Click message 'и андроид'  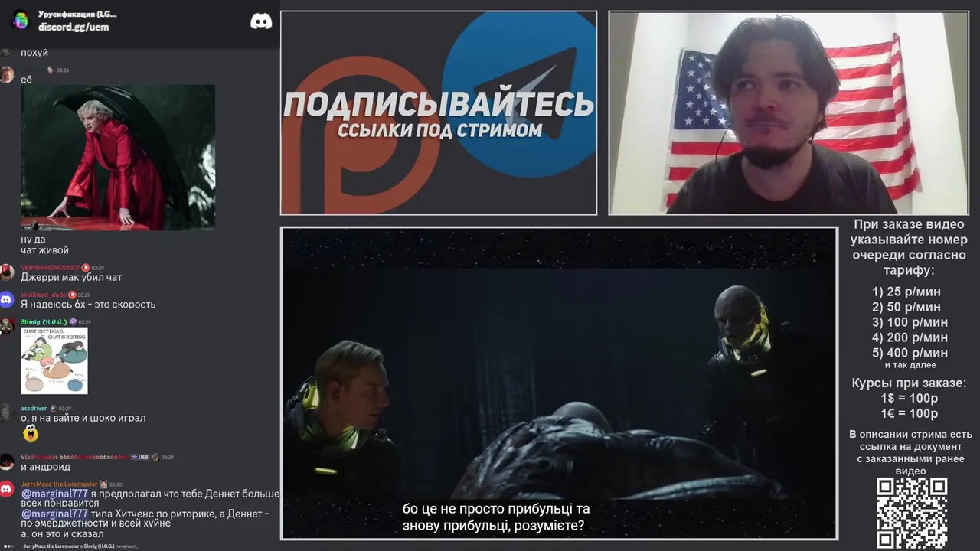[x=45, y=467]
